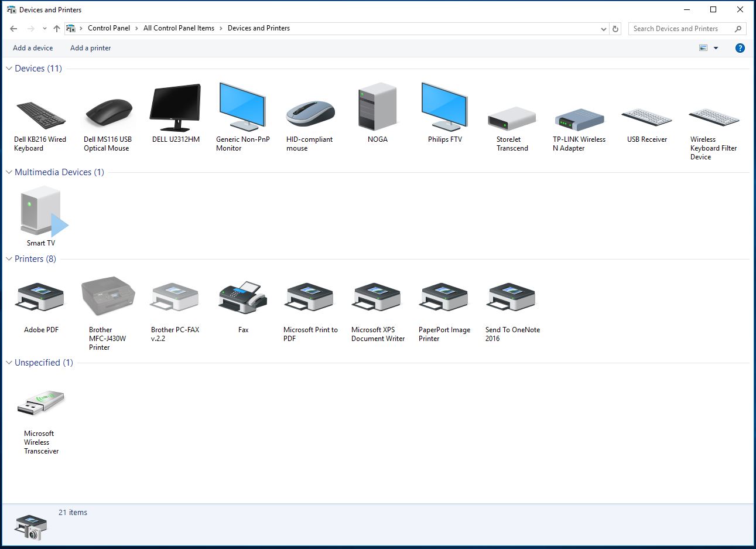This screenshot has width=756, height=549.
Task: Open the Help question mark icon
Action: click(x=740, y=48)
